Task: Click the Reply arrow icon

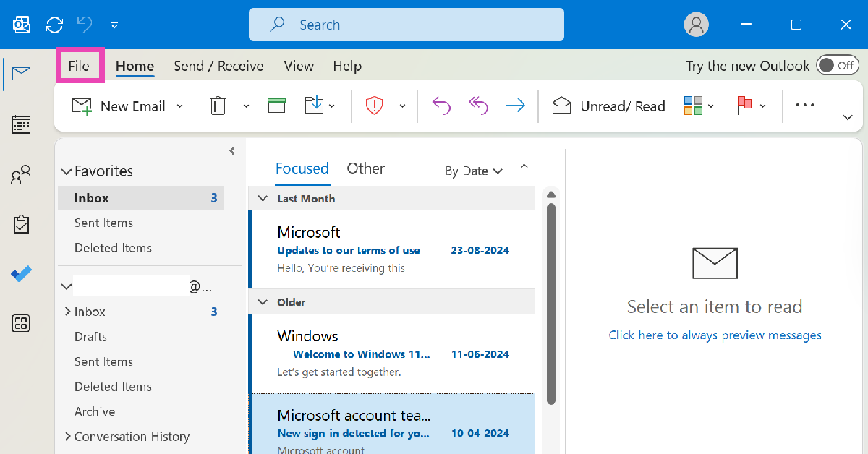Action: click(x=441, y=106)
